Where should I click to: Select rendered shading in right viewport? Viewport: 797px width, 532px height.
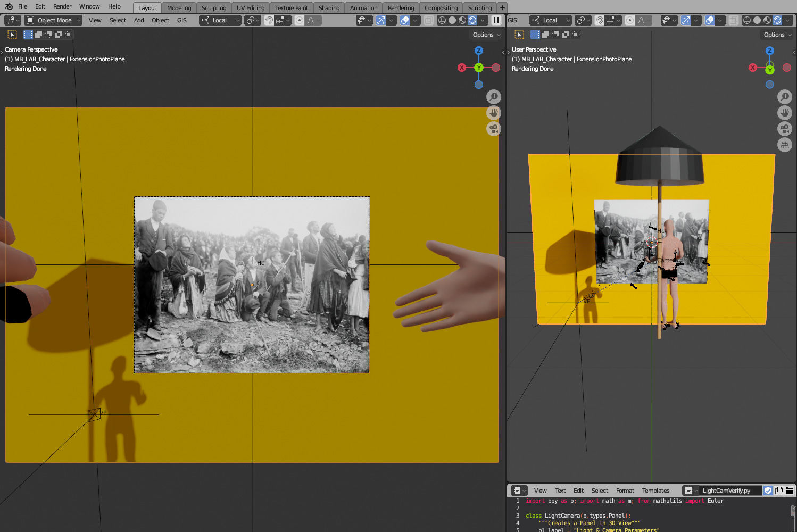(777, 20)
